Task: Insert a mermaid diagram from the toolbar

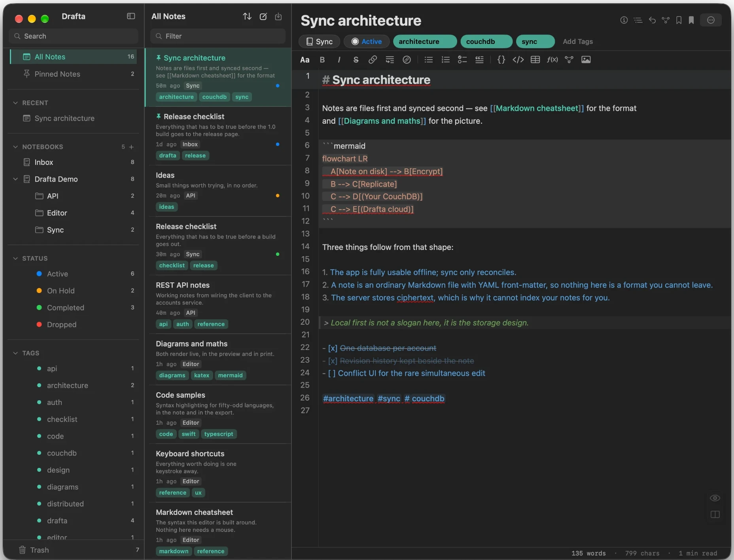Action: coord(569,60)
